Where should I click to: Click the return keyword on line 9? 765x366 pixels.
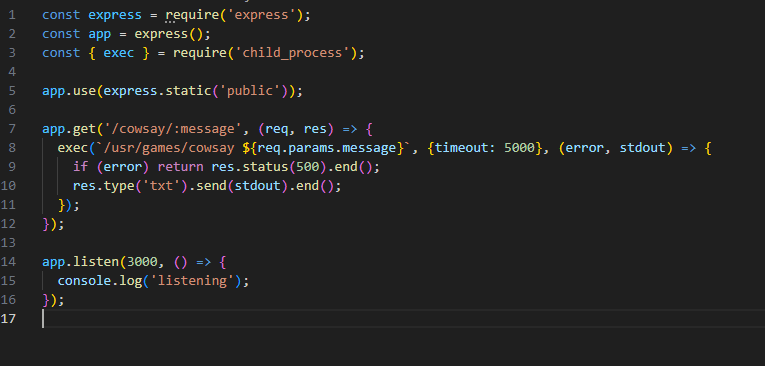181,167
